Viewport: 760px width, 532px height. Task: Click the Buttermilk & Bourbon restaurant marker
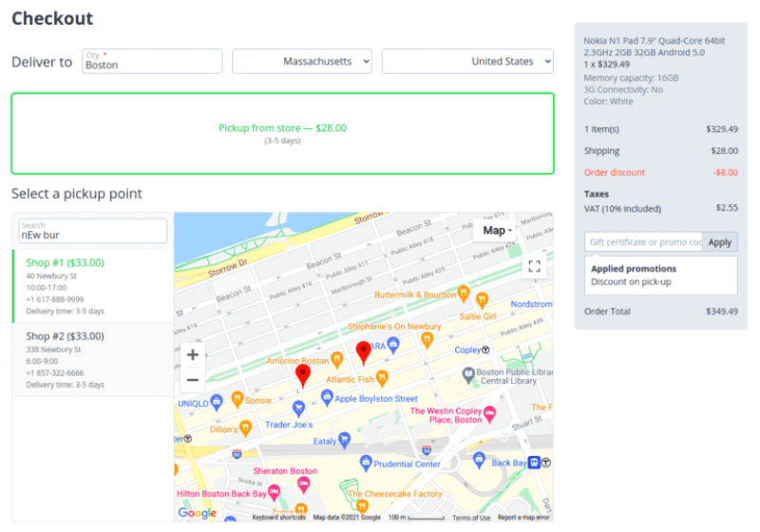[464, 294]
